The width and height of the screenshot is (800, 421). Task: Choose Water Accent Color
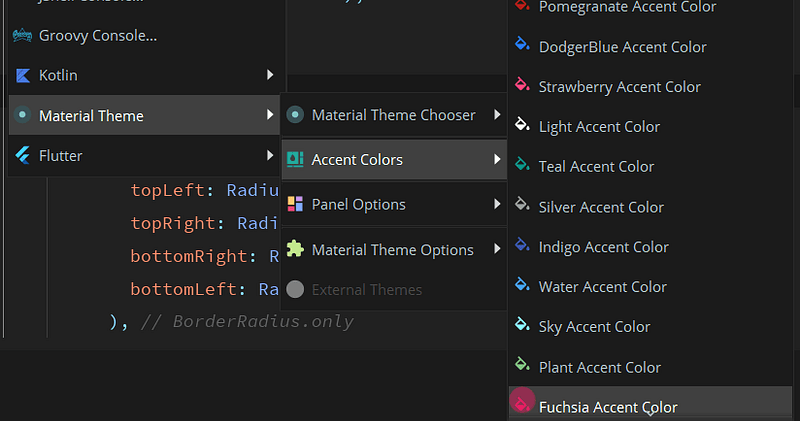coord(650,287)
